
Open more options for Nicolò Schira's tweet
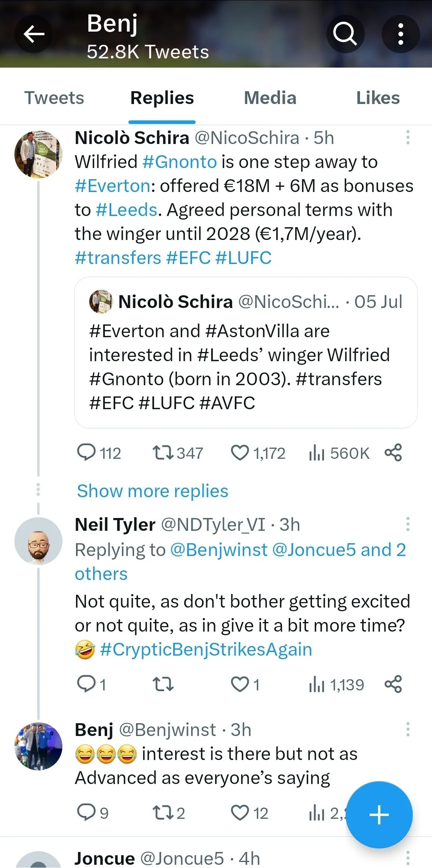408,137
